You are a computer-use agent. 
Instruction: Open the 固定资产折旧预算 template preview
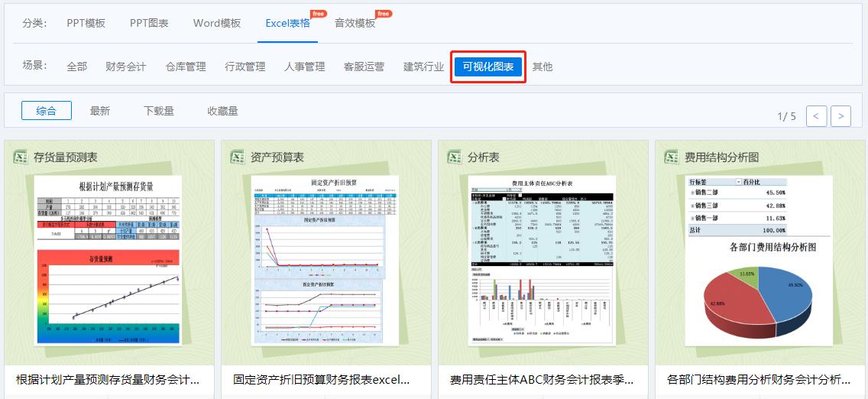[325, 261]
